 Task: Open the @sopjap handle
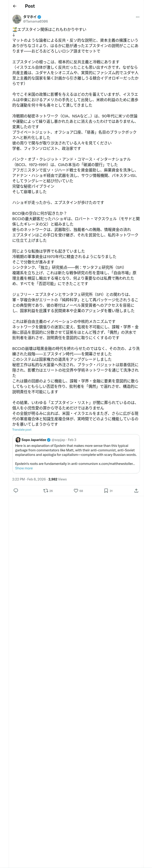coord(58,440)
